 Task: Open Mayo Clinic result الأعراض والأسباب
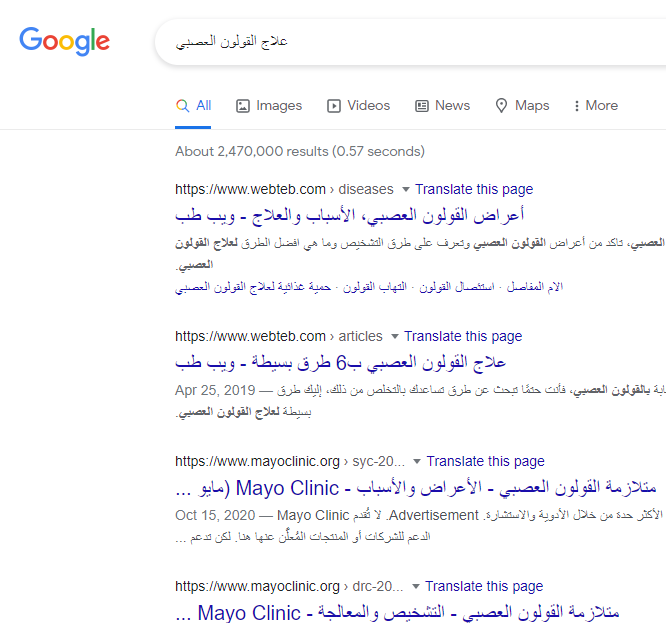[416, 488]
